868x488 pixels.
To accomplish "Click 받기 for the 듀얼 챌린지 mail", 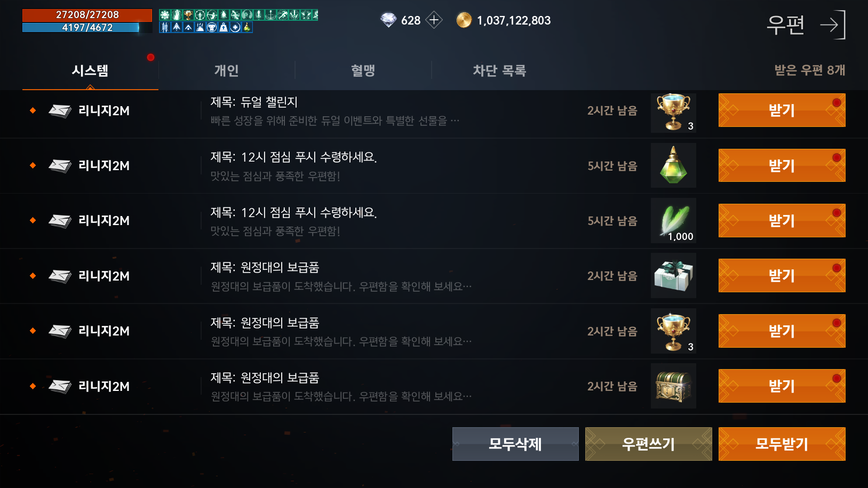I will point(782,110).
